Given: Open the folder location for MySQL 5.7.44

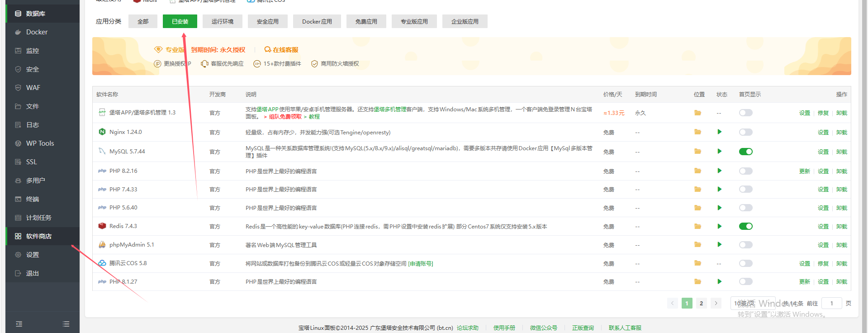Looking at the screenshot, I should [698, 152].
